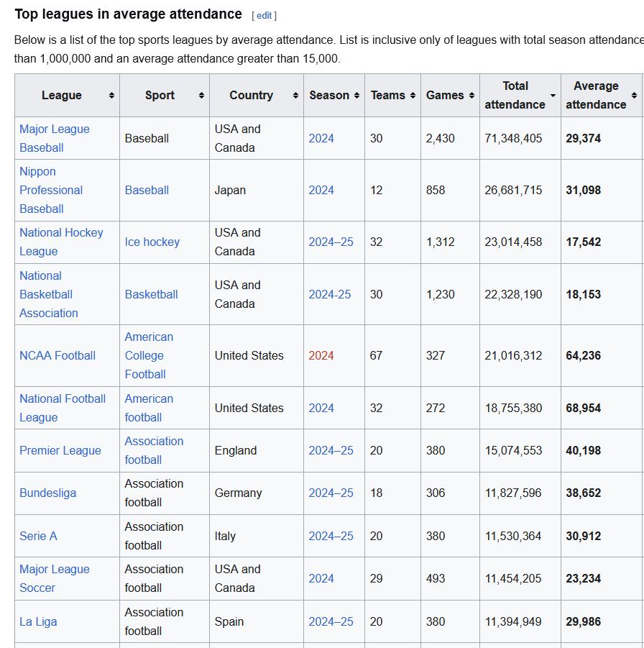644x648 pixels.
Task: Select the 2,430 games cell
Action: [x=450, y=138]
